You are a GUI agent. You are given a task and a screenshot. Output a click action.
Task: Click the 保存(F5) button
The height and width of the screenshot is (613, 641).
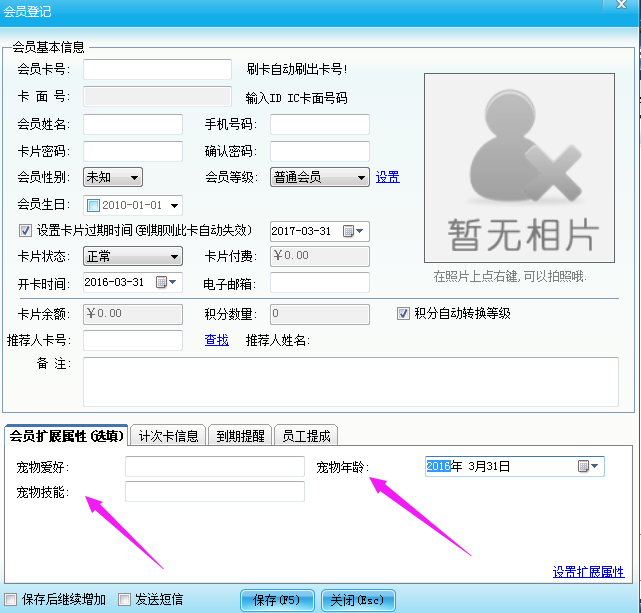click(277, 600)
